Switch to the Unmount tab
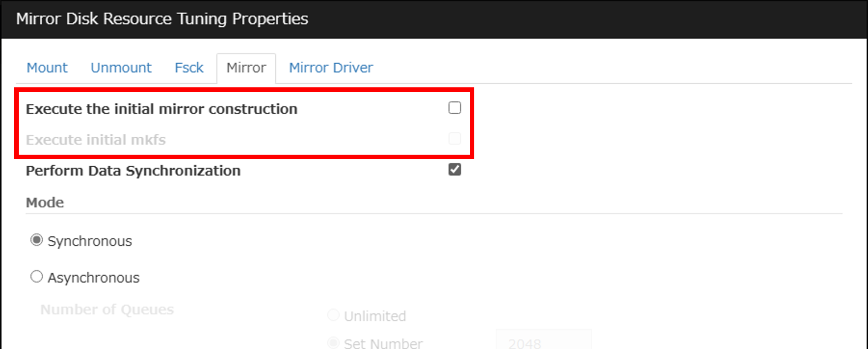Image resolution: width=868 pixels, height=349 pixels. [121, 67]
